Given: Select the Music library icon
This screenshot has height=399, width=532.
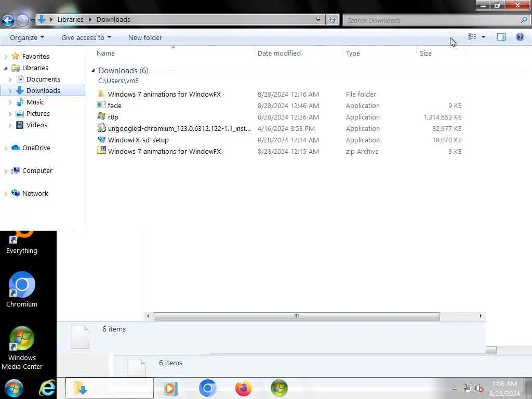Looking at the screenshot, I should click(x=20, y=102).
